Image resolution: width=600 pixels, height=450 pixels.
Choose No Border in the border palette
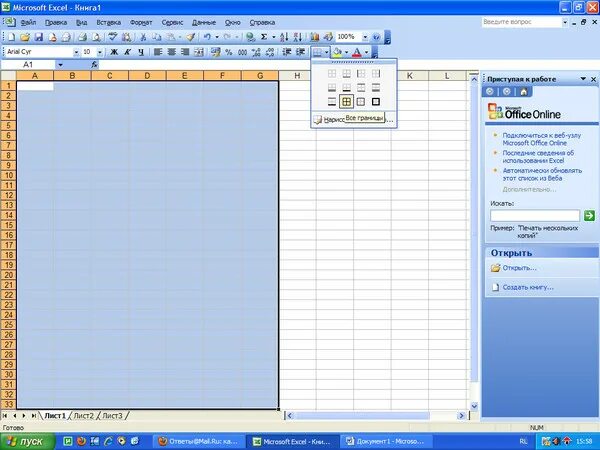[332, 73]
